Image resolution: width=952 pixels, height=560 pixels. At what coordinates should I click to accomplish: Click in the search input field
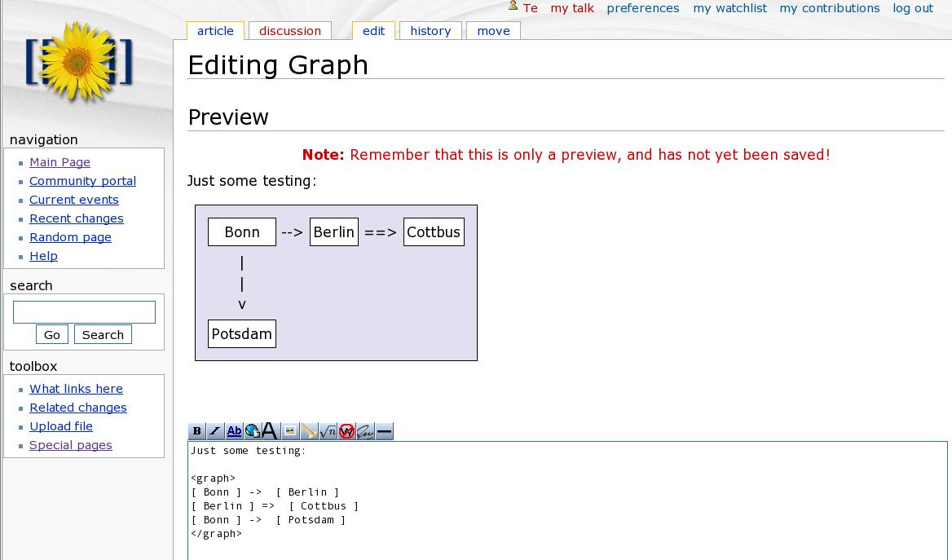coord(84,312)
